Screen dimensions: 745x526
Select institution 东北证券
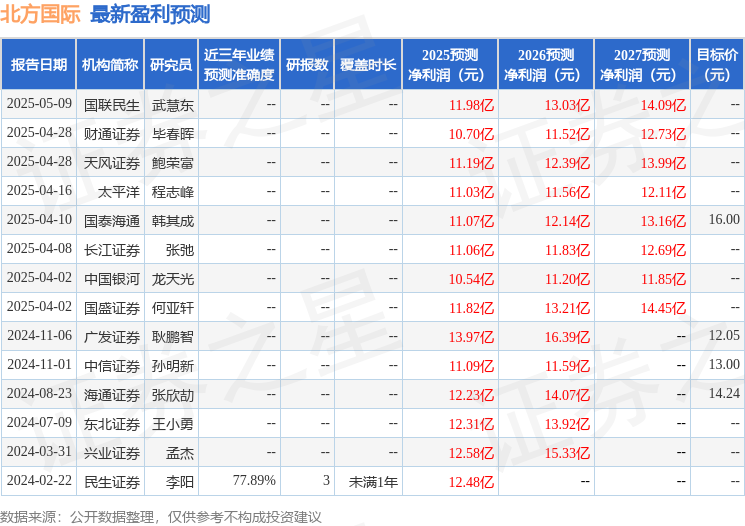[x=112, y=424]
